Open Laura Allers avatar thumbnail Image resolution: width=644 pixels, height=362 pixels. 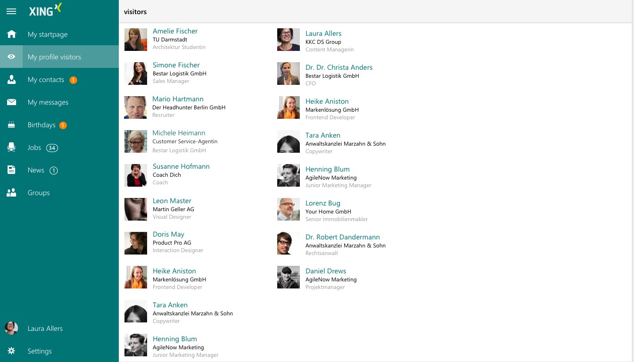(x=11, y=329)
